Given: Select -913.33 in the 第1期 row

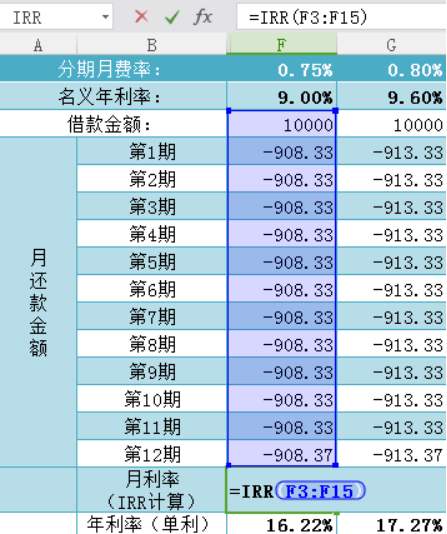Looking at the screenshot, I should tap(392, 151).
